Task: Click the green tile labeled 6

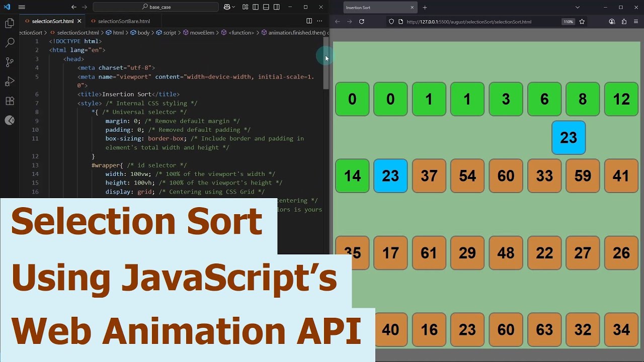Action: pyautogui.click(x=544, y=99)
